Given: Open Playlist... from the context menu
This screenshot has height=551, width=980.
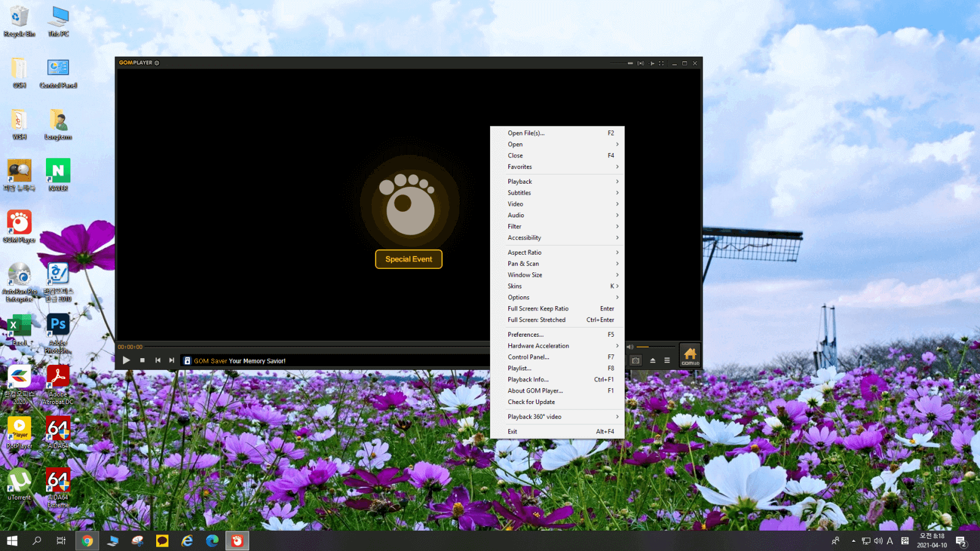Looking at the screenshot, I should pos(557,368).
